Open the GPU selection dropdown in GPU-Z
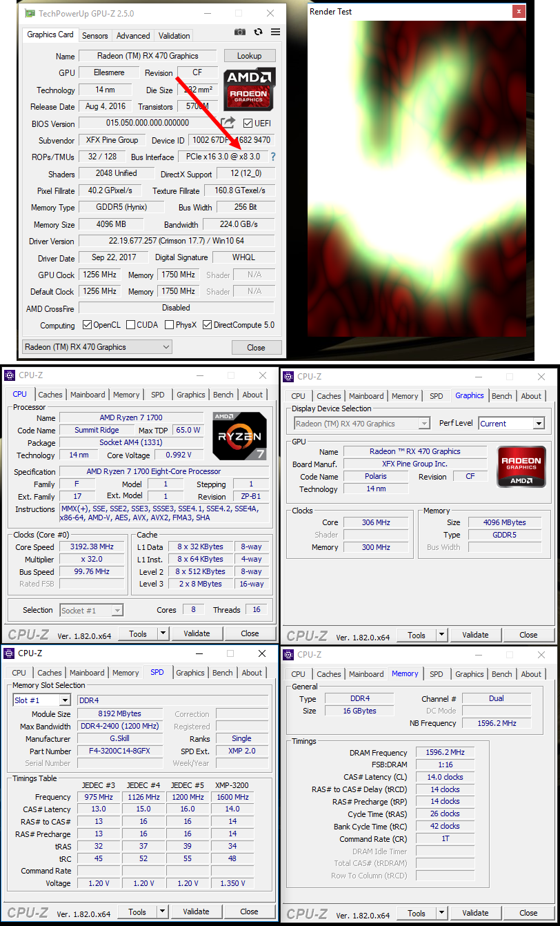 tap(97, 347)
